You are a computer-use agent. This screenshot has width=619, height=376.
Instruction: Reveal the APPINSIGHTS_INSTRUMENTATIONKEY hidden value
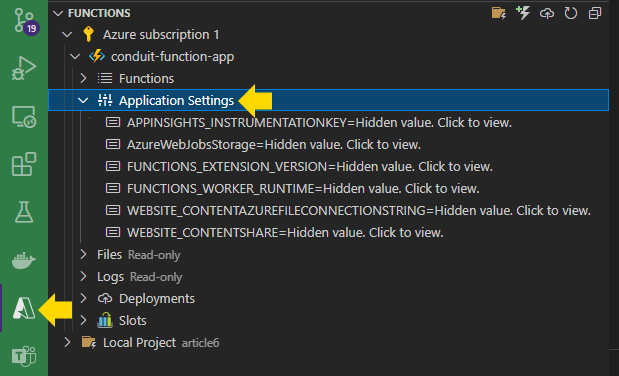pos(319,123)
